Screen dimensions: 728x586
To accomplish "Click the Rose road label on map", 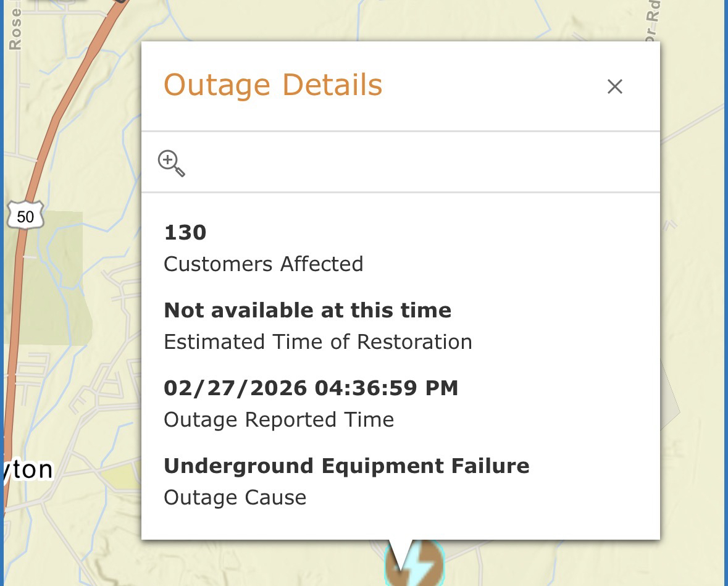I will click(x=15, y=28).
